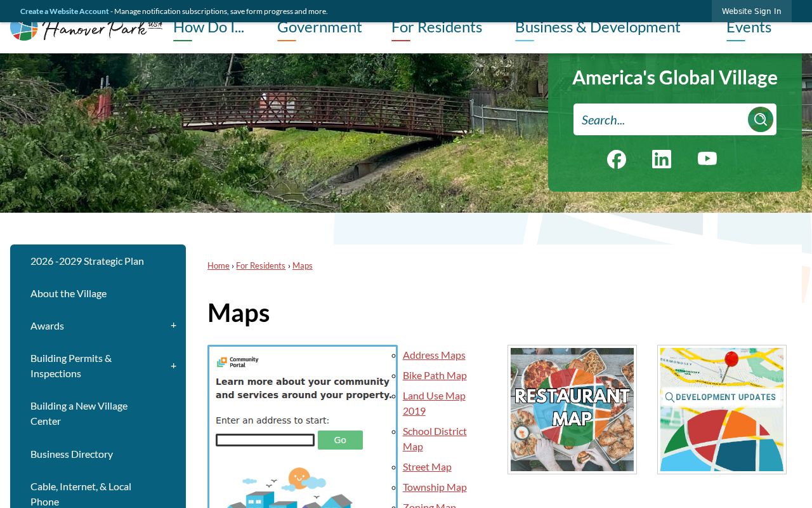Open the Address Maps link

(434, 355)
